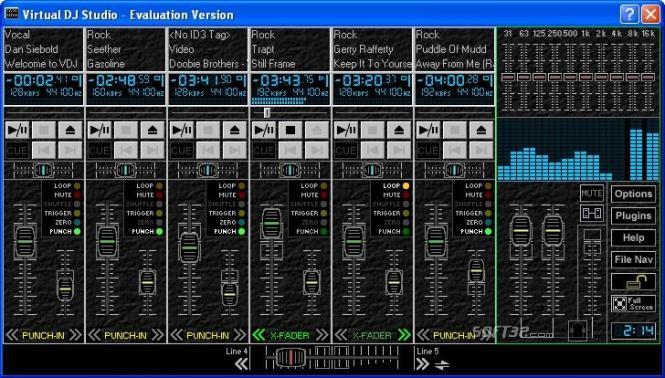Click the link icon below master MUTE
Image resolution: width=665 pixels, height=378 pixels.
[592, 213]
